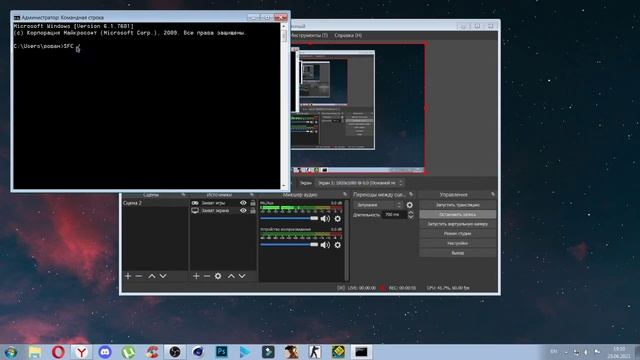Launch Opera browser from taskbar
This screenshot has width=640, height=360.
coord(58,352)
